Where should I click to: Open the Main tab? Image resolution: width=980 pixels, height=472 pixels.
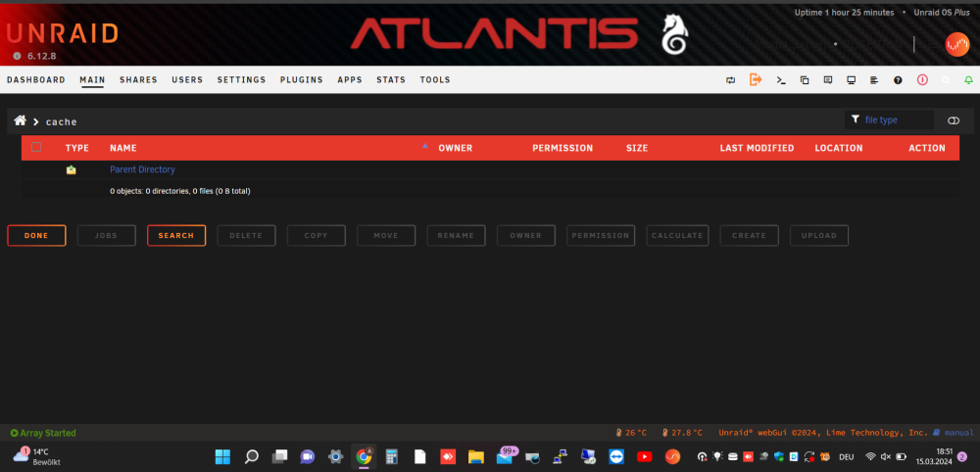coord(92,80)
